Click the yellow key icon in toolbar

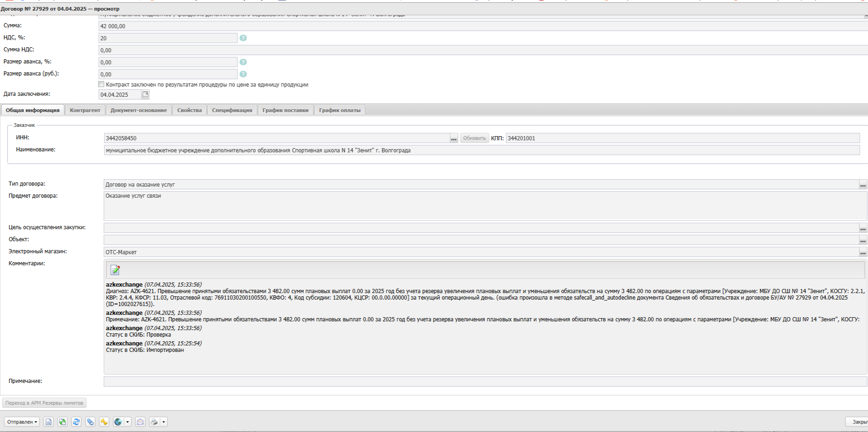point(104,422)
